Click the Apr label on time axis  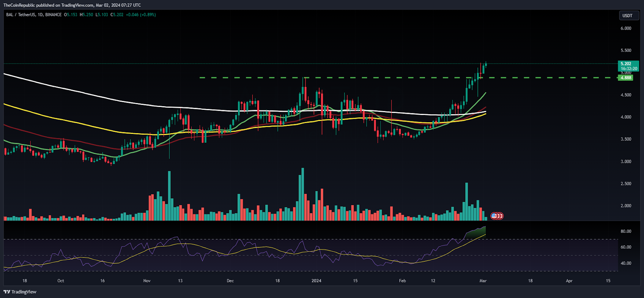pos(569,281)
